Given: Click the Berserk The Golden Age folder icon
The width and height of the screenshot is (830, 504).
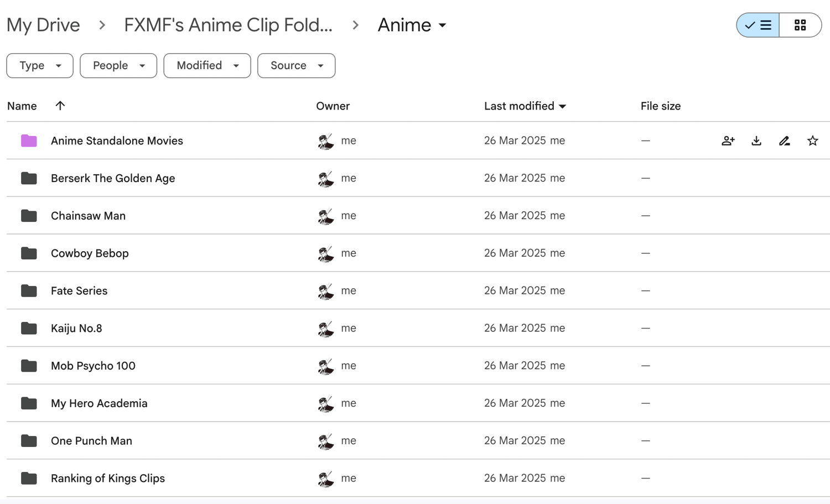Looking at the screenshot, I should (29, 178).
